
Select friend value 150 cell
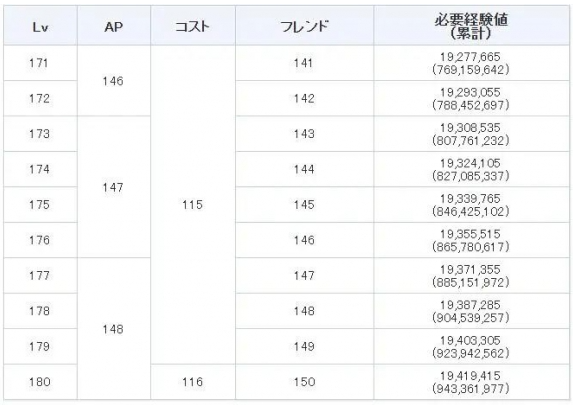[304, 382]
